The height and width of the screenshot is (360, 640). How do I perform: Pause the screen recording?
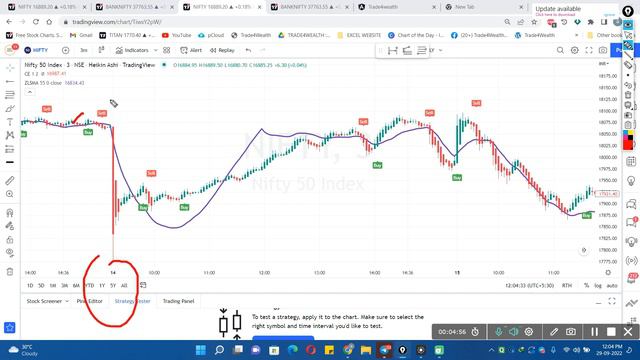pyautogui.click(x=594, y=332)
